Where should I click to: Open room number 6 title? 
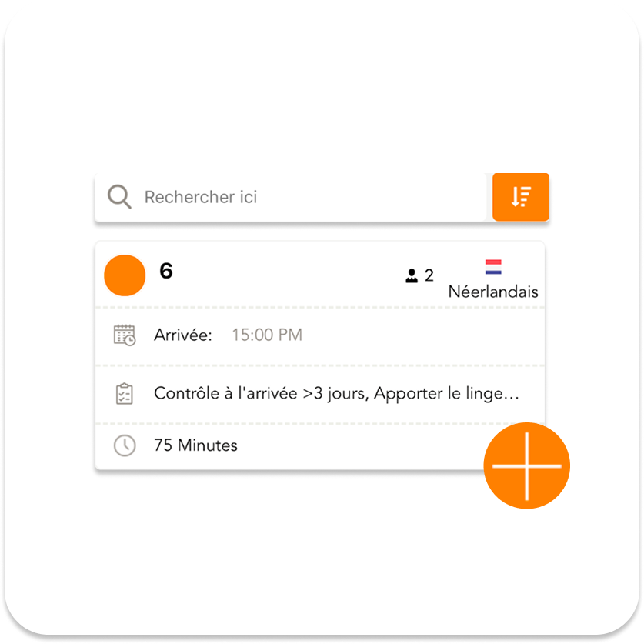pyautogui.click(x=166, y=271)
